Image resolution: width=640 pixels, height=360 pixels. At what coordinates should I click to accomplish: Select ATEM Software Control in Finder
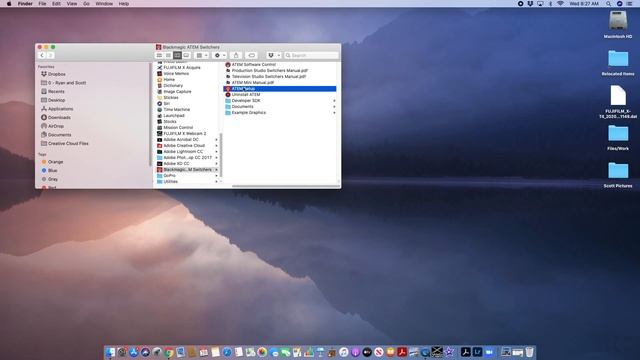pos(253,64)
